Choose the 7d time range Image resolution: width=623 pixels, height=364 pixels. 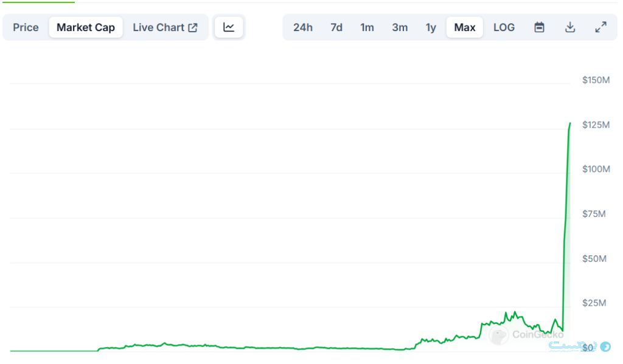pyautogui.click(x=336, y=27)
